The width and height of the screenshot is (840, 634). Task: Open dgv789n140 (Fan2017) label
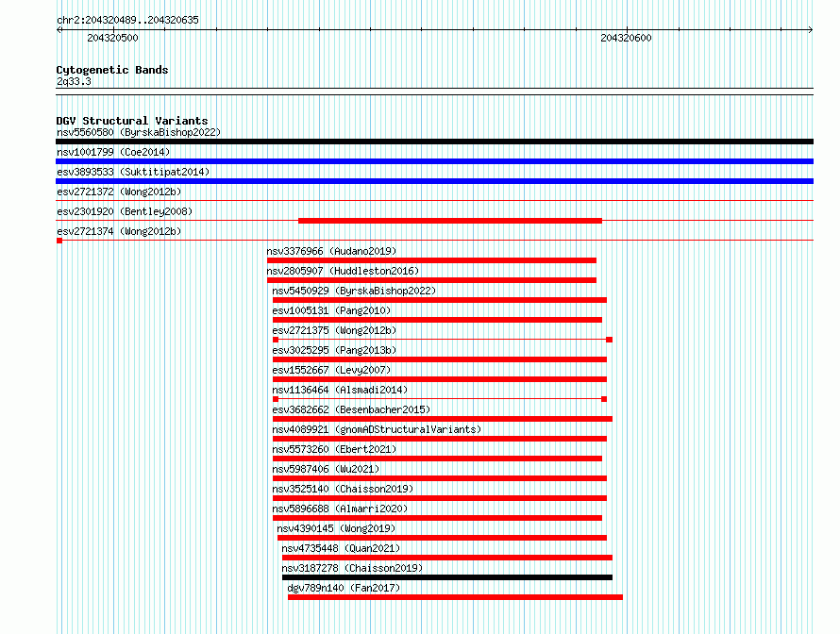point(344,588)
